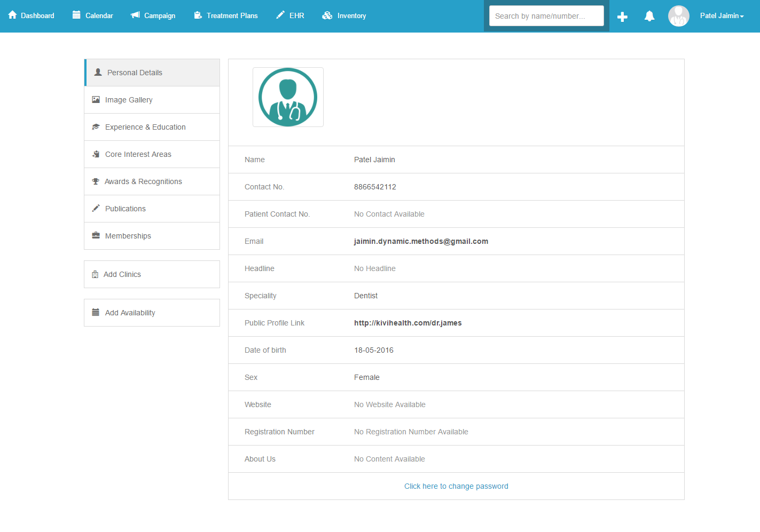The image size is (760, 532).
Task: Click the Campaign megaphone icon
Action: (135, 15)
